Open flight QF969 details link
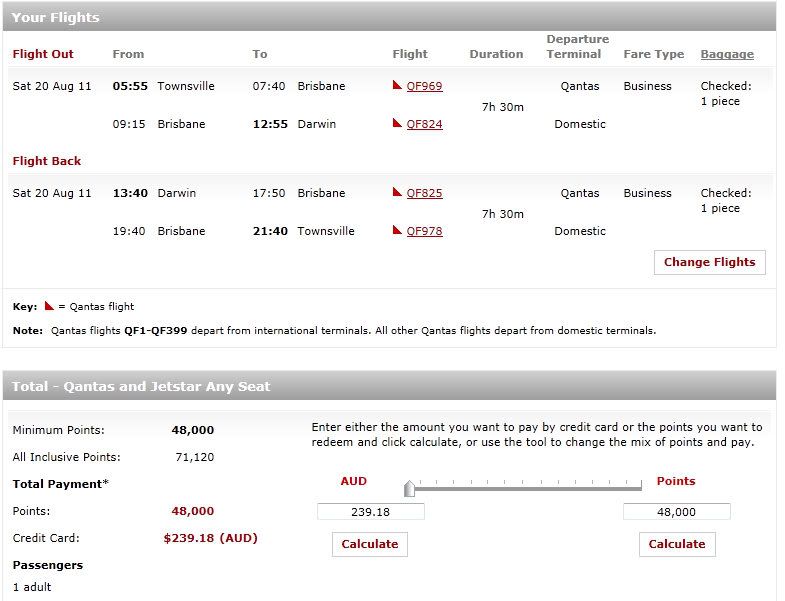The height and width of the screenshot is (601, 785). (424, 86)
